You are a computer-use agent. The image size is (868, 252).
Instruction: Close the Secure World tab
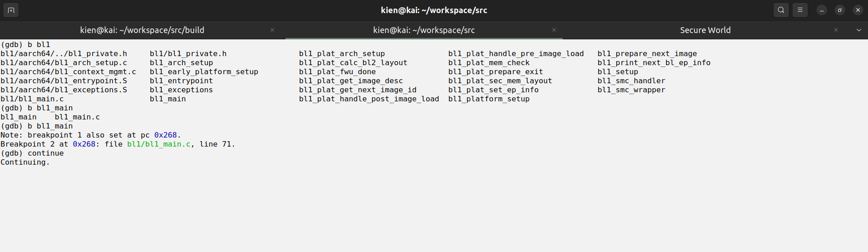coord(835,30)
